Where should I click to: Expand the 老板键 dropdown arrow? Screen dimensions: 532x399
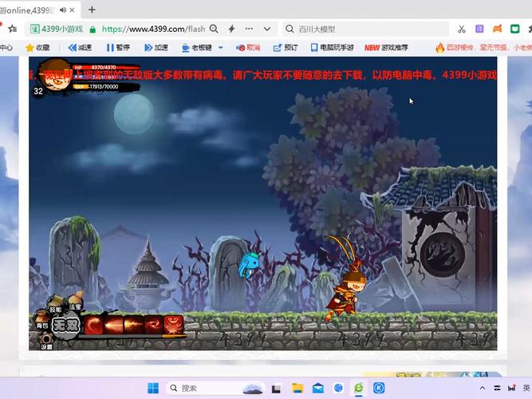[220, 48]
